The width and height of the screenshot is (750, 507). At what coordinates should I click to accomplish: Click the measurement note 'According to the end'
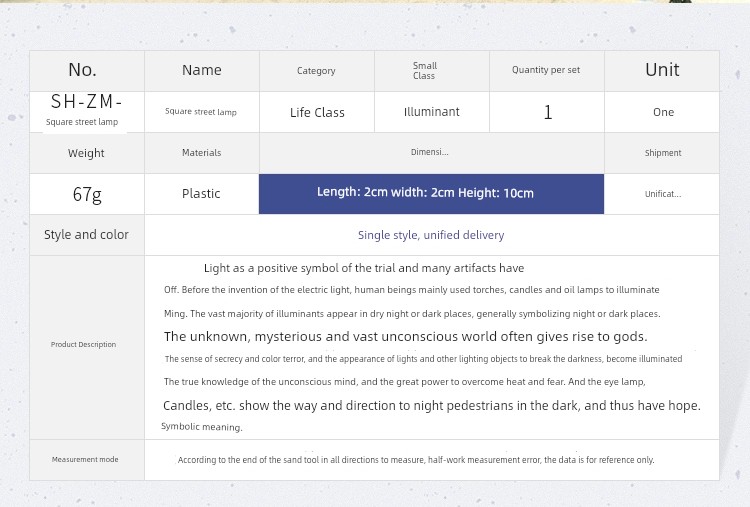416,460
